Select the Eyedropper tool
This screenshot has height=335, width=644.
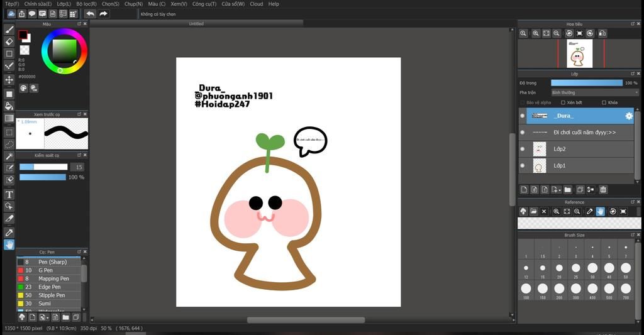pos(9,233)
